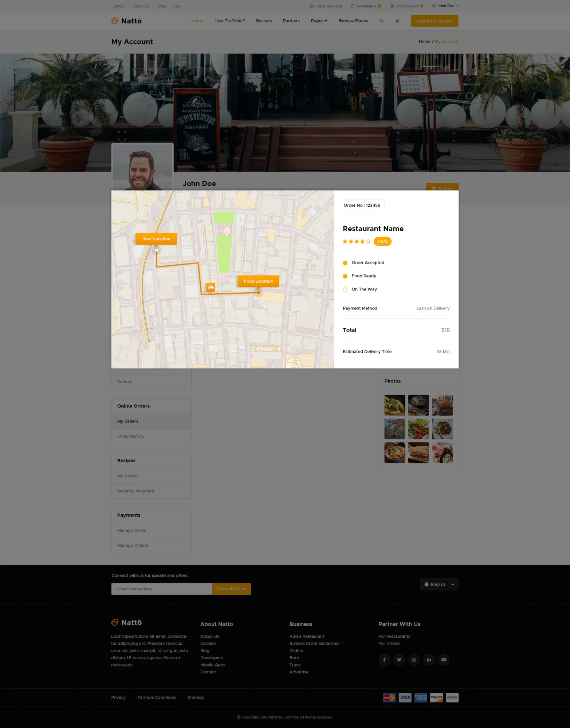
Task: Expand the English language selector
Action: coord(439,584)
